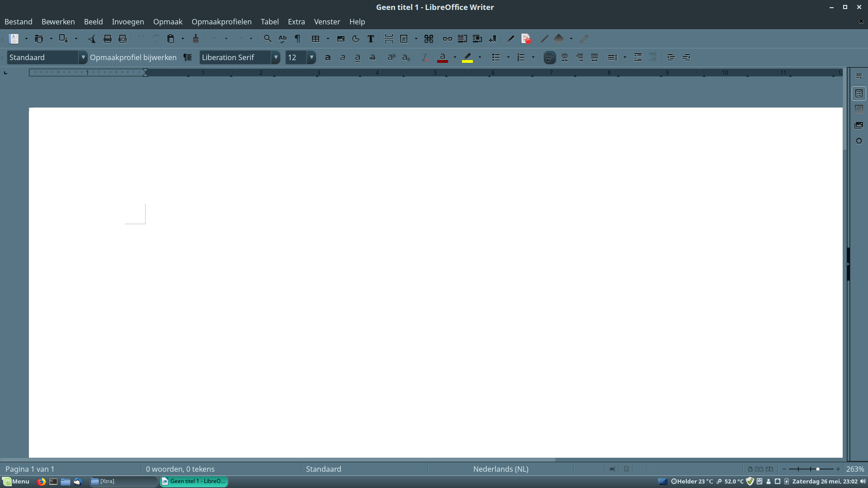Open the print preview
The width and height of the screenshot is (868, 488).
[x=123, y=39]
